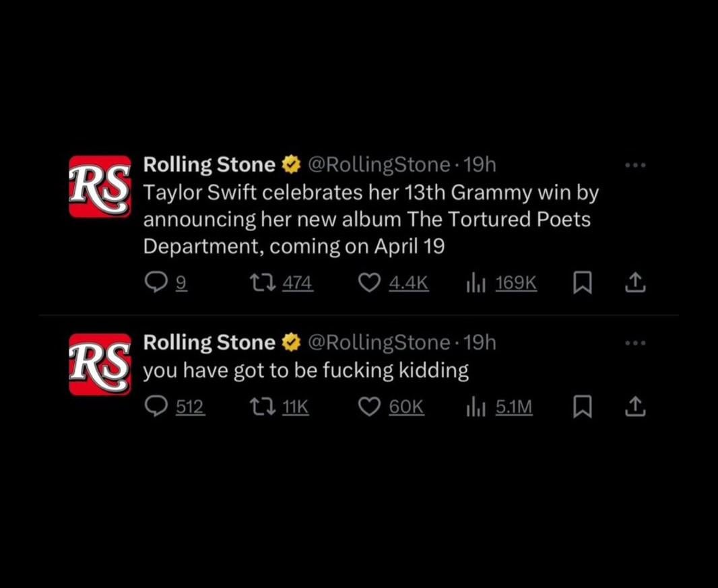Like the tweet with 4.4K likes

point(369,284)
